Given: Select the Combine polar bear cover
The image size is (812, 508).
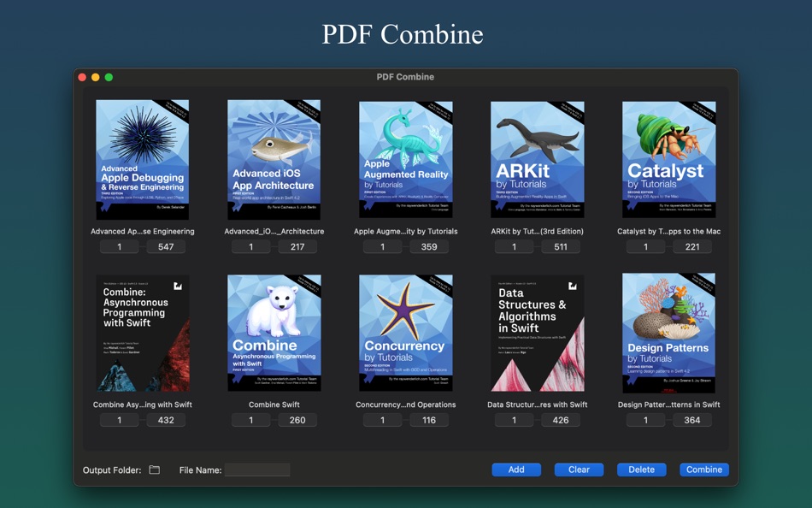Looking at the screenshot, I should pos(274,334).
